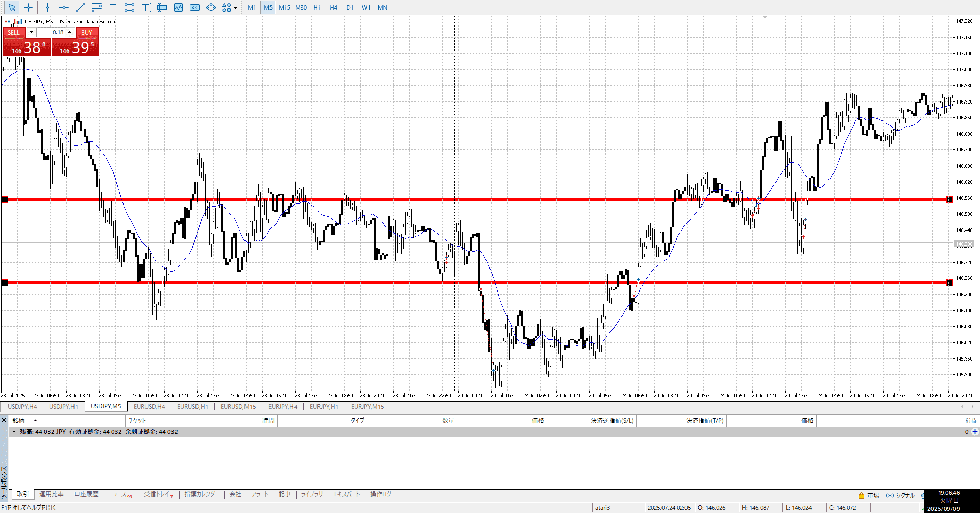Open the indicators chart icon
The width and height of the screenshot is (980, 513).
[178, 7]
